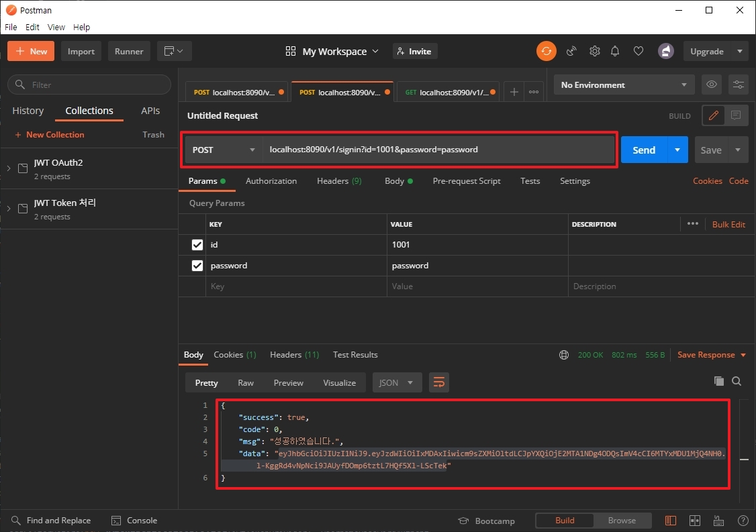Open the user avatar menu
The image size is (756, 532).
[x=666, y=51]
